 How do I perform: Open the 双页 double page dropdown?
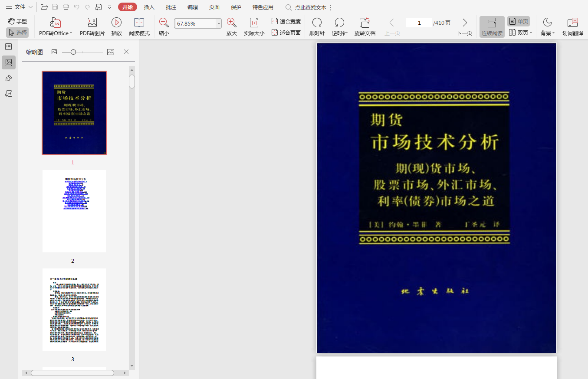[520, 33]
